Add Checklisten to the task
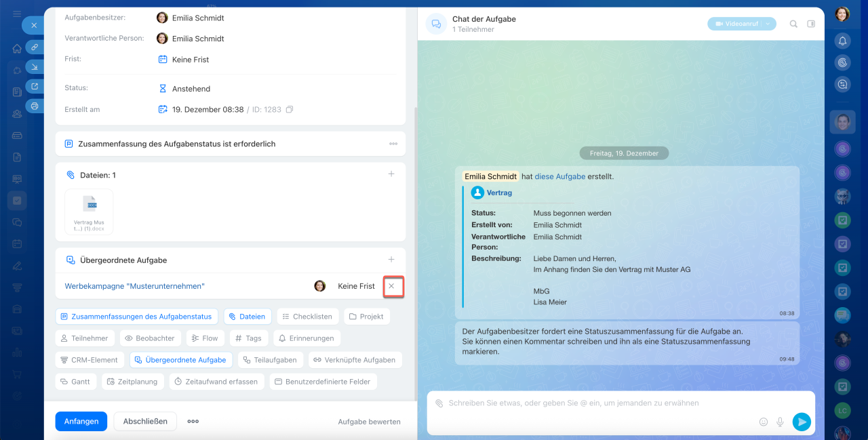This screenshot has width=868, height=440. pyautogui.click(x=307, y=317)
